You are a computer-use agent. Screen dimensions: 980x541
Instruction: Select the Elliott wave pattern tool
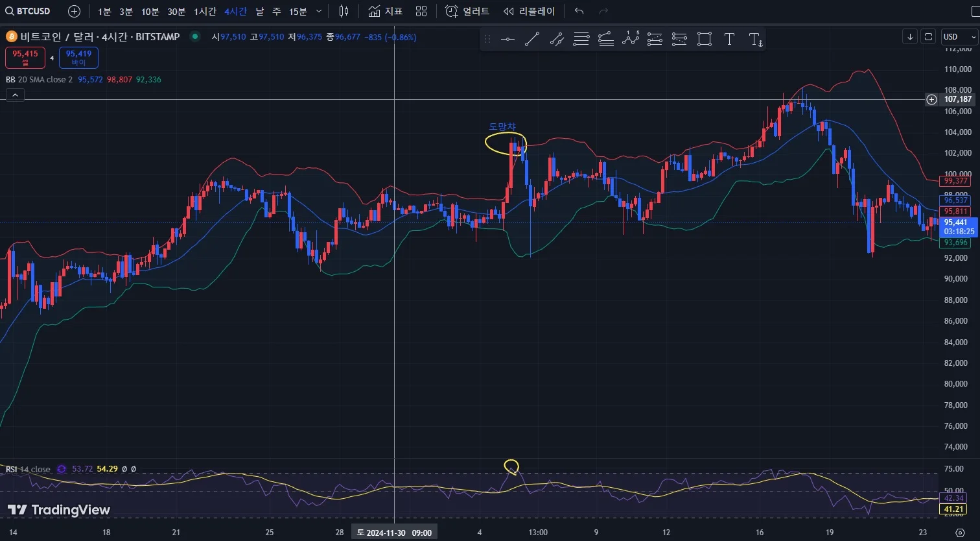pyautogui.click(x=631, y=40)
